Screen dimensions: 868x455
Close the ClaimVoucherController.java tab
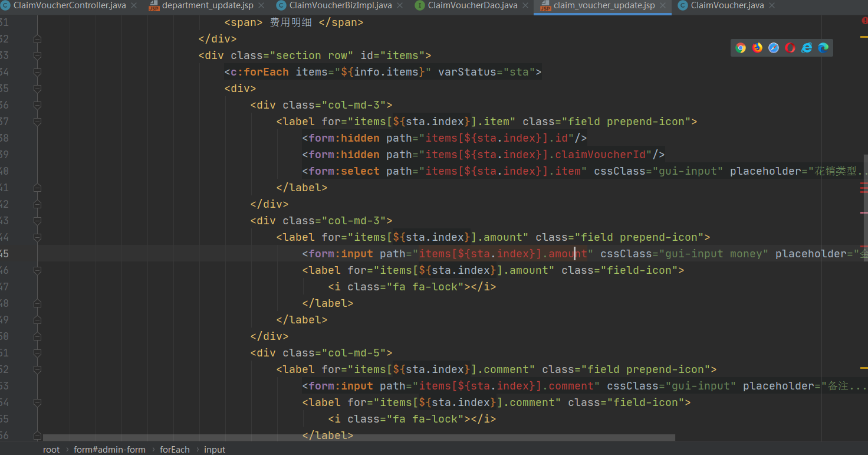point(133,5)
